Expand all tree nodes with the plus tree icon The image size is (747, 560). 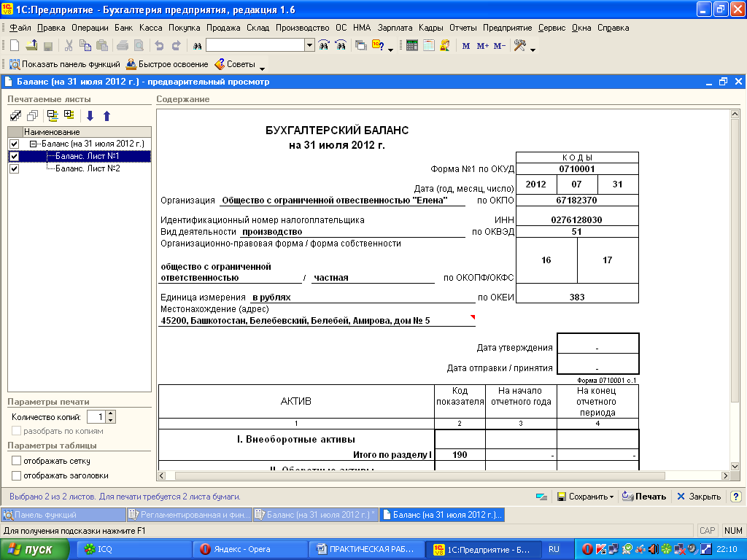point(69,115)
